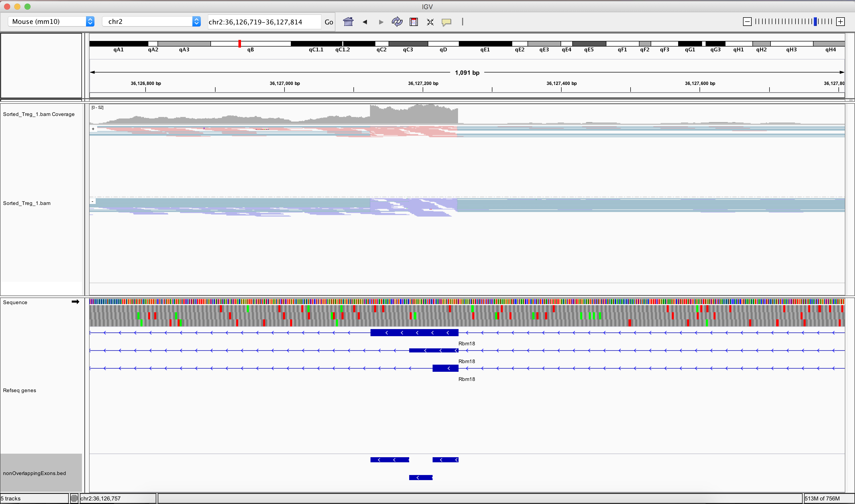This screenshot has height=504, width=855.
Task: Click the 36,127,400 bp ruler label
Action: tap(561, 83)
